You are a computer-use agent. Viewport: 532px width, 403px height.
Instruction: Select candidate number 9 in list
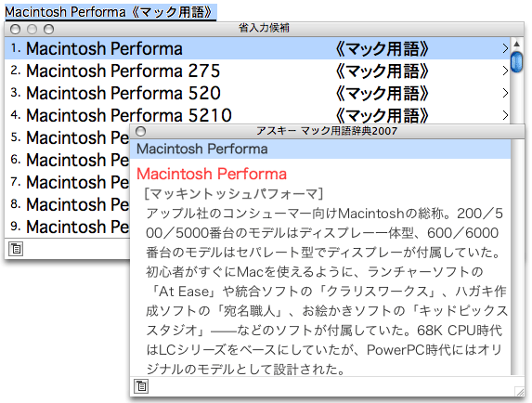(67, 227)
